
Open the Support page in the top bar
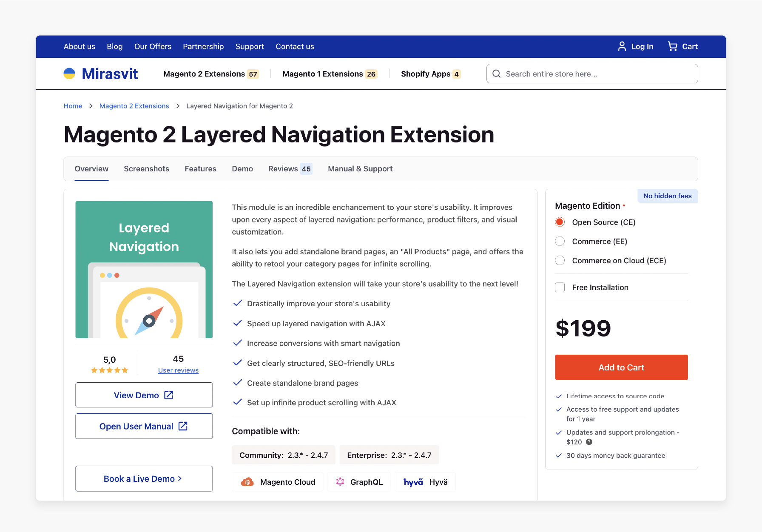tap(250, 46)
